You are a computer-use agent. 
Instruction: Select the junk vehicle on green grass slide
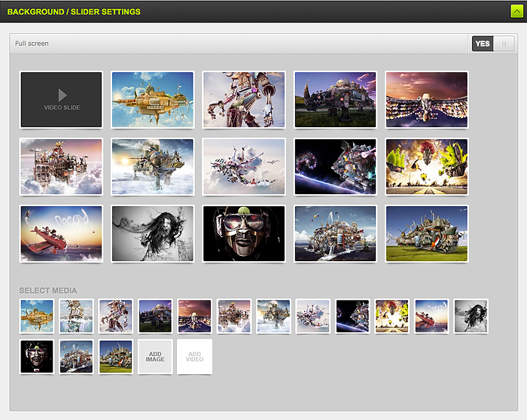coord(427,234)
